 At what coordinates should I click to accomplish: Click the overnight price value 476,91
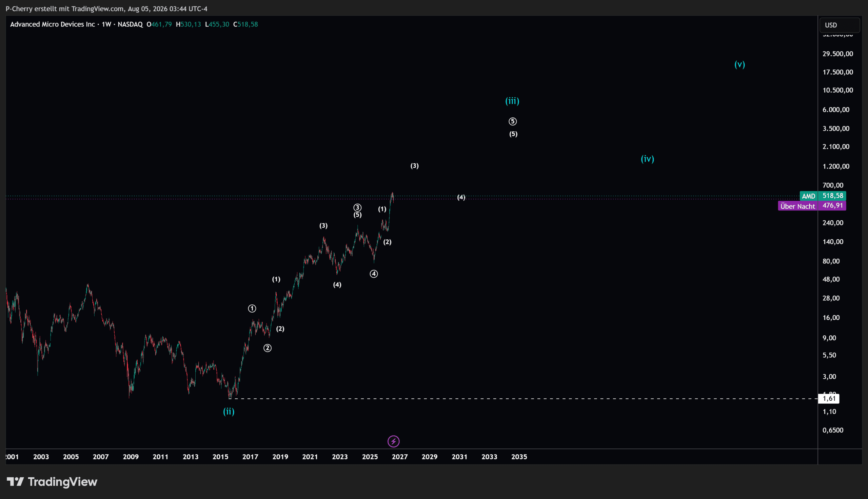pos(833,206)
